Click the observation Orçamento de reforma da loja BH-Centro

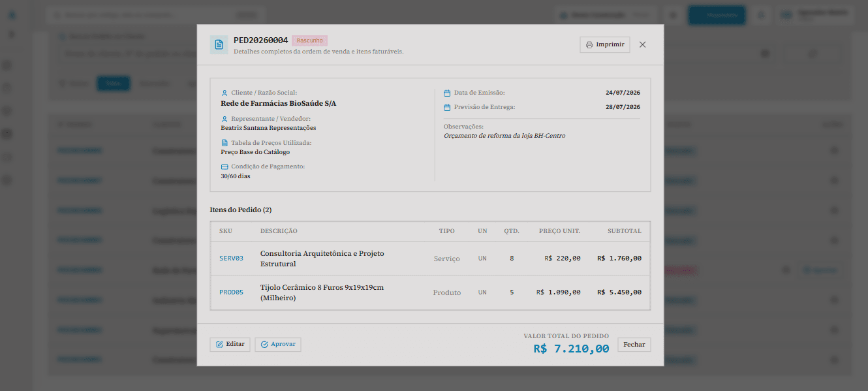[x=504, y=136]
